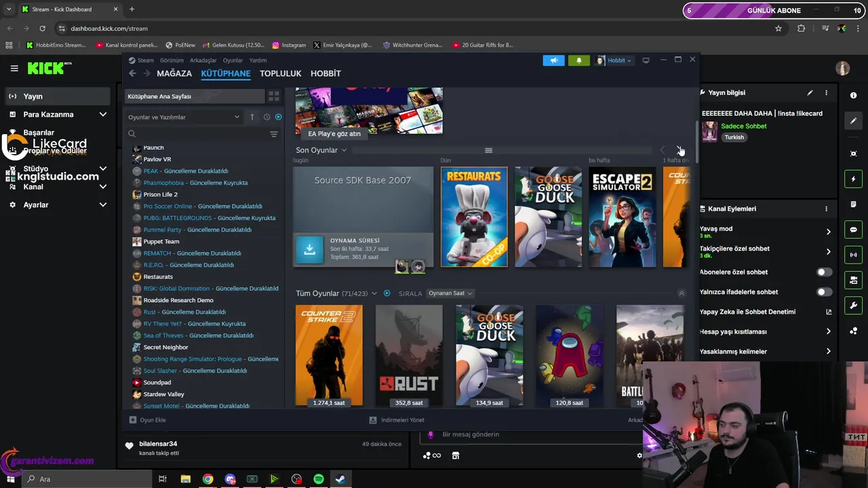The width and height of the screenshot is (868, 488).
Task: Open HOBBİT profile tab in Steam
Action: point(325,73)
